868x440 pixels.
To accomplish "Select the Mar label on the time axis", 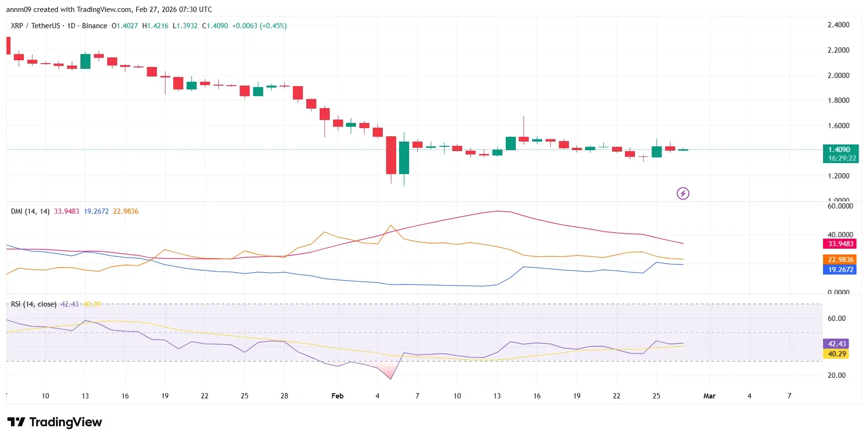I will tap(710, 396).
